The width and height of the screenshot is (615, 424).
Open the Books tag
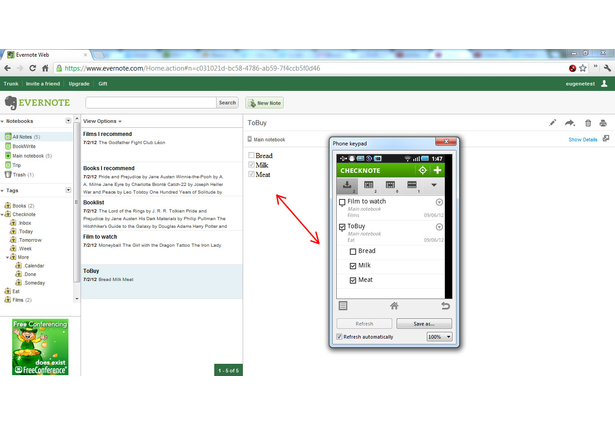point(20,206)
